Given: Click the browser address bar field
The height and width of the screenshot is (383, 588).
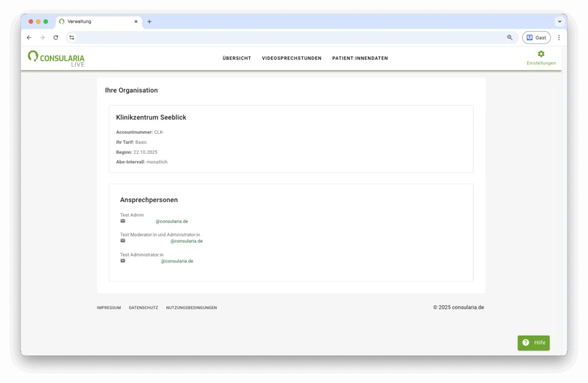Looking at the screenshot, I should [287, 37].
